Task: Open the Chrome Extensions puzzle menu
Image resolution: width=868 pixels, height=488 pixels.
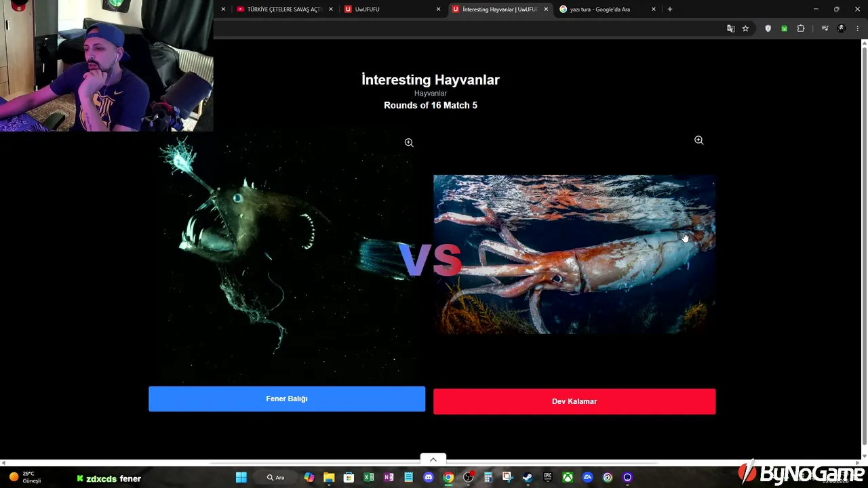Action: 801,28
